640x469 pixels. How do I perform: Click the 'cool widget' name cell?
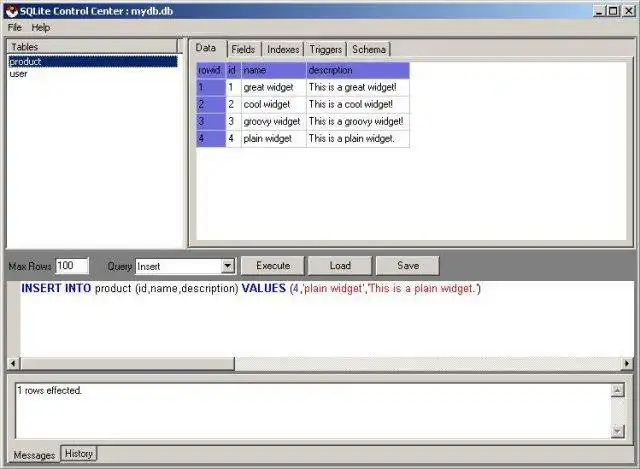pyautogui.click(x=273, y=104)
